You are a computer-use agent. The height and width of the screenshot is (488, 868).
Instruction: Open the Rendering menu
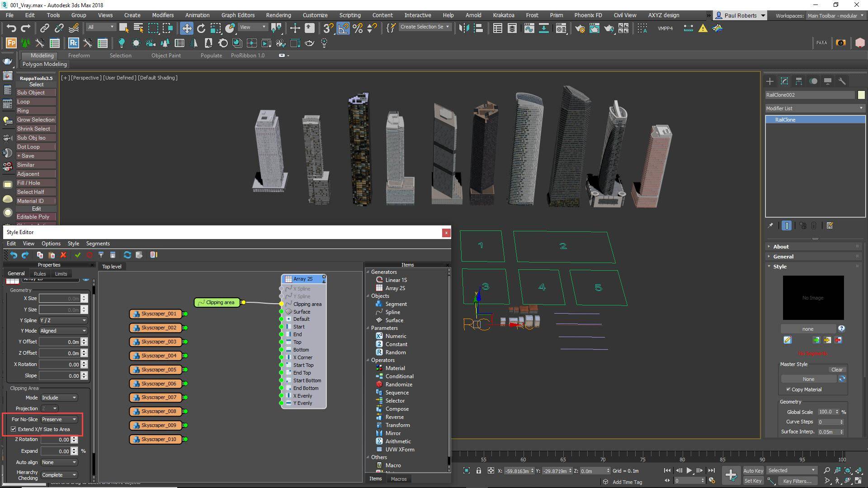tap(278, 15)
